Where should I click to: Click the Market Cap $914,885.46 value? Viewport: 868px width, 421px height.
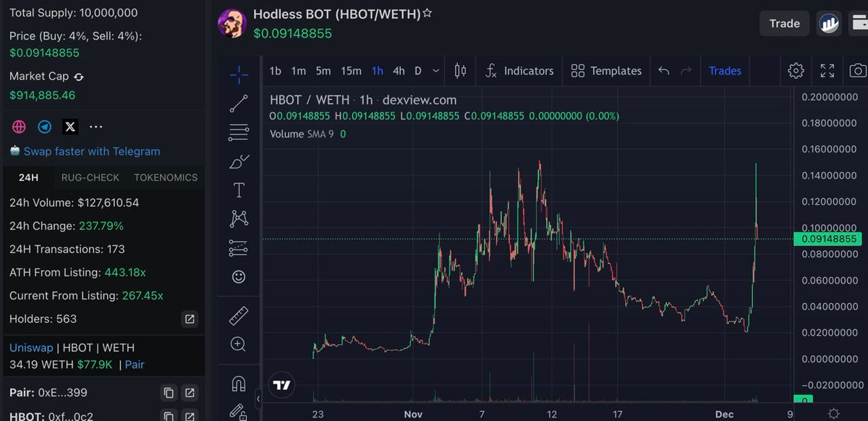pos(42,95)
